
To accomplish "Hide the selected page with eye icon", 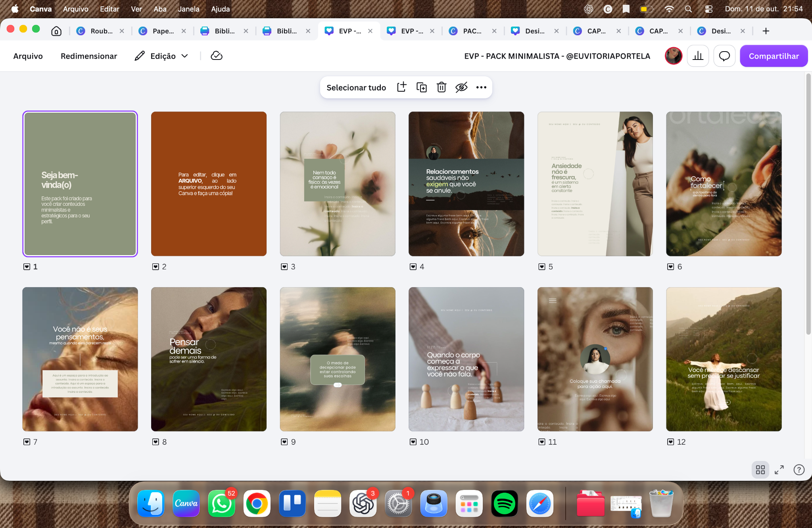I will (x=461, y=87).
